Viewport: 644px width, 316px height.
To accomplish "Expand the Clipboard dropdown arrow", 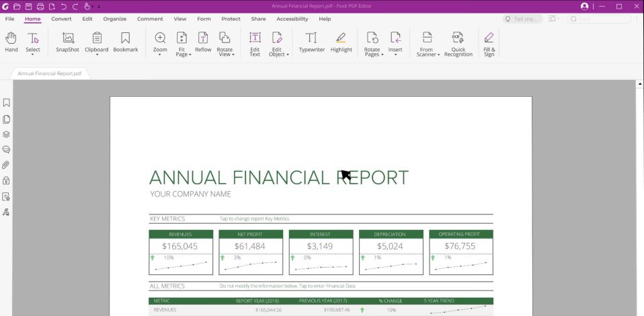I will click(x=97, y=54).
